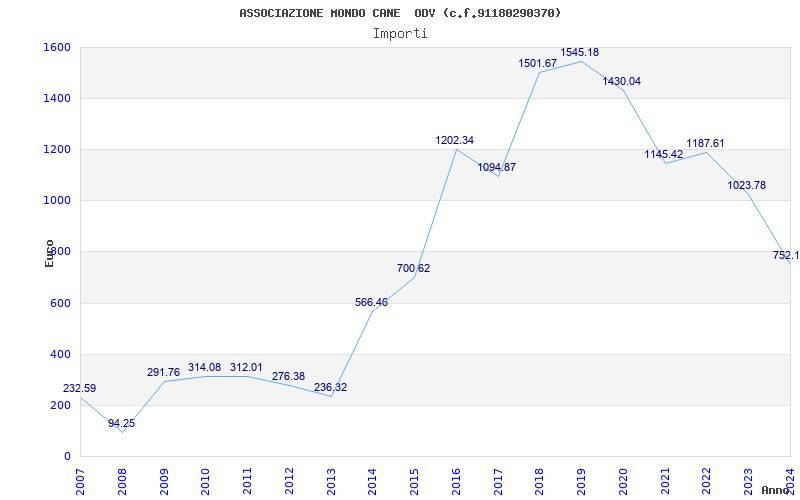
Task: Select the 2016 x-axis year label
Action: click(x=456, y=480)
